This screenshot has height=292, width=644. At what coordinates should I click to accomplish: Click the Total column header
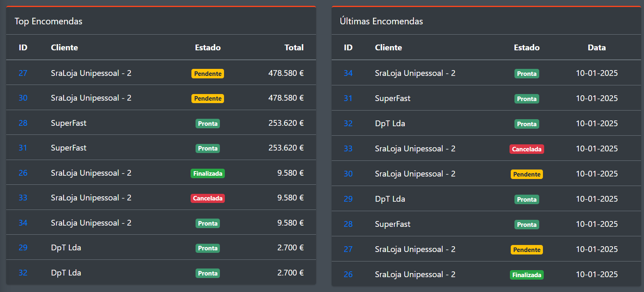click(294, 47)
